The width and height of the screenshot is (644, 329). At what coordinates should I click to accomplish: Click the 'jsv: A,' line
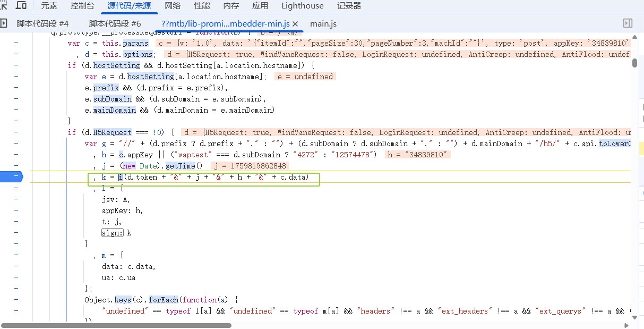click(x=116, y=199)
